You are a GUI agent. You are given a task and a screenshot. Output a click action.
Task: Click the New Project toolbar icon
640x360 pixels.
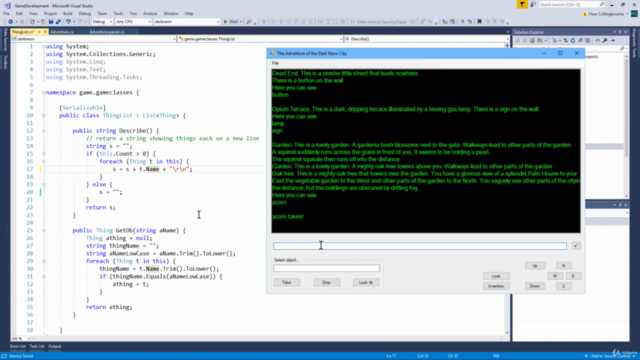coord(32,22)
